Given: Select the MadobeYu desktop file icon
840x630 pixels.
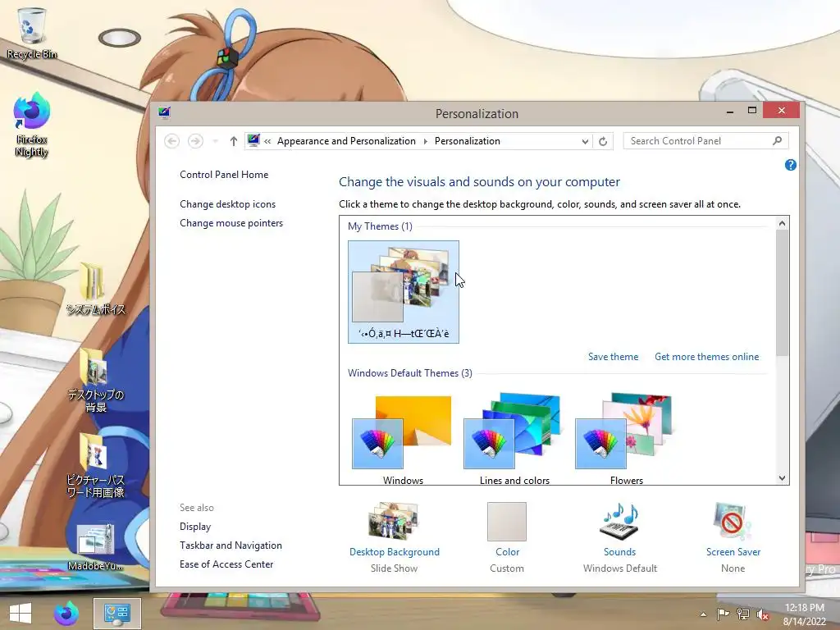Looking at the screenshot, I should pos(95,546).
